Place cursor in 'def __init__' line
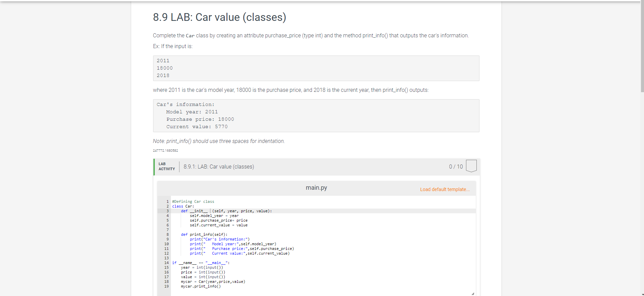Viewport: 644px width, 296px height. pos(226,211)
